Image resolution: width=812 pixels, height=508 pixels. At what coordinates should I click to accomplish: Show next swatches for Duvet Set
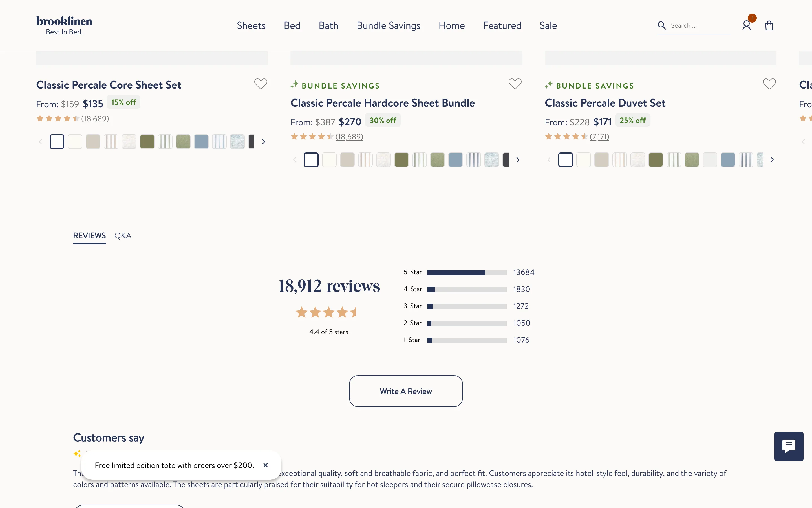coord(772,160)
